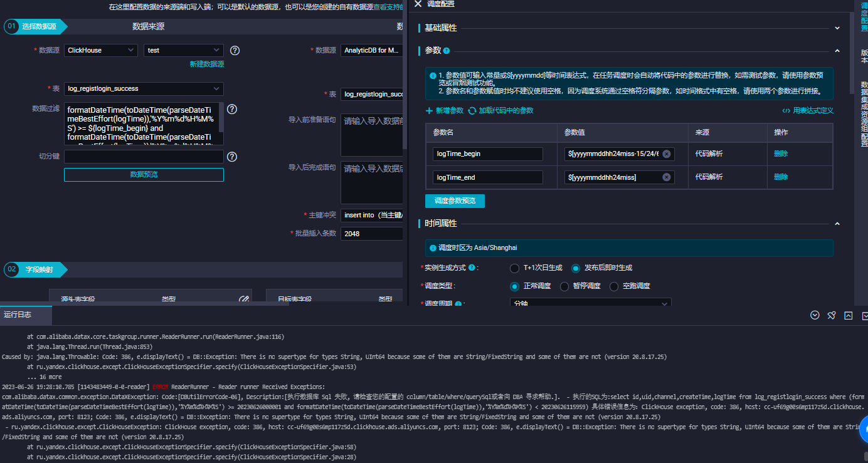This screenshot has height=463, width=868.
Task: Click the 切分键 input field
Action: (x=144, y=157)
